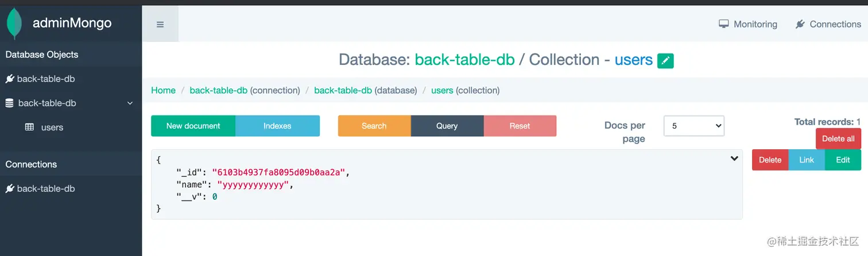Click the "__v" field value 0
The height and width of the screenshot is (256, 868).
(215, 197)
